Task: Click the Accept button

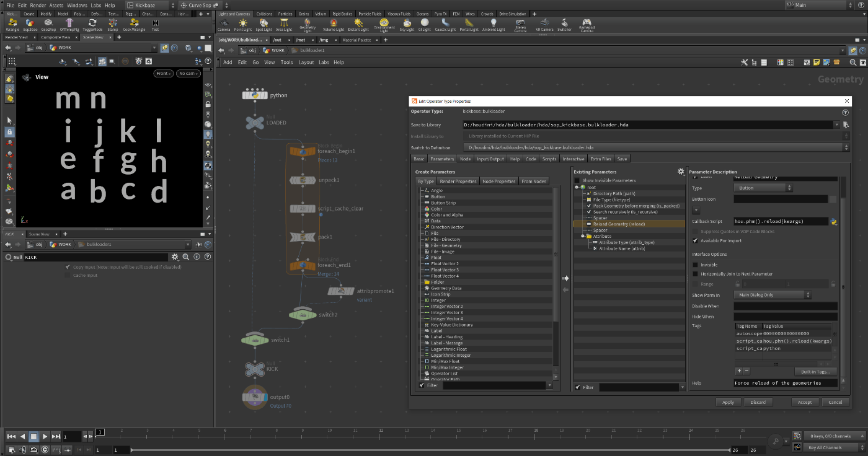Action: (x=805, y=402)
